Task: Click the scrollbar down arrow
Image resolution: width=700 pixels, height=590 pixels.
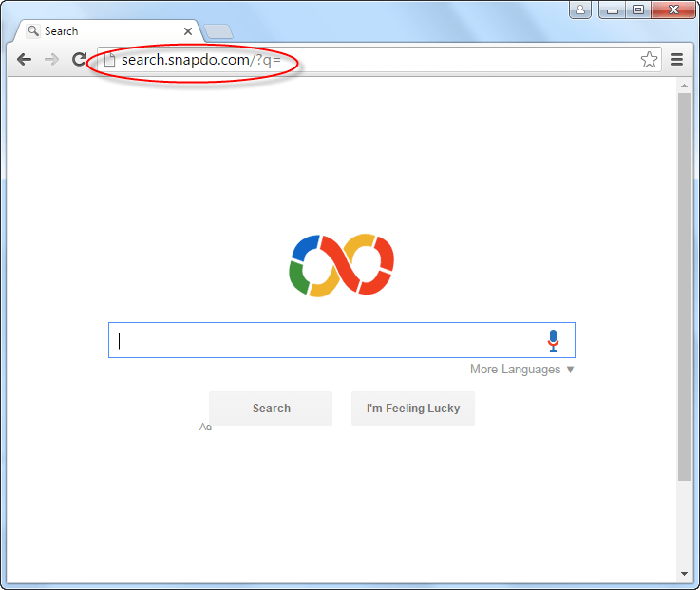Action: tap(684, 574)
